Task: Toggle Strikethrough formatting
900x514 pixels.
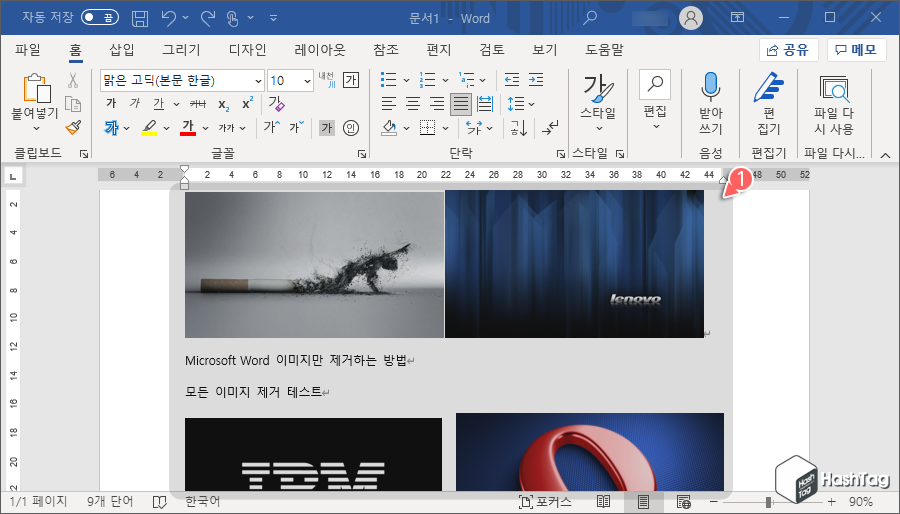Action: click(198, 104)
